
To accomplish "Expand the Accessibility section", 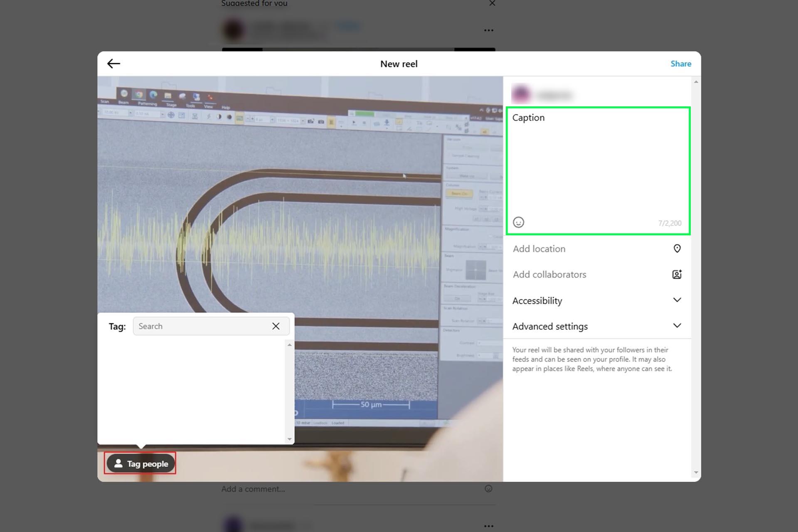I will click(x=597, y=300).
